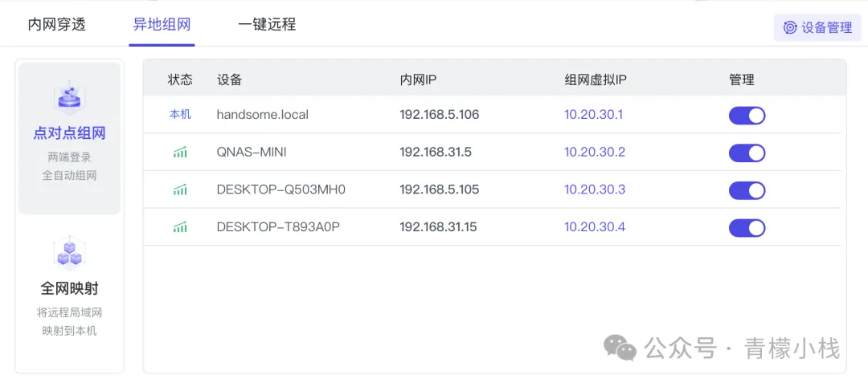
Task: Switch to the 内网穿透 tab
Action: point(57,24)
